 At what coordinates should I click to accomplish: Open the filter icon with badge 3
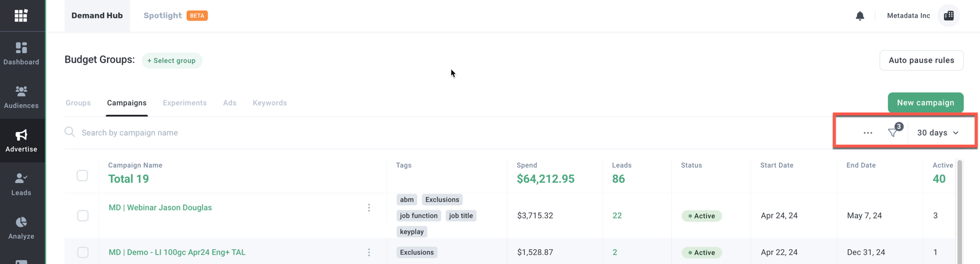coord(893,133)
